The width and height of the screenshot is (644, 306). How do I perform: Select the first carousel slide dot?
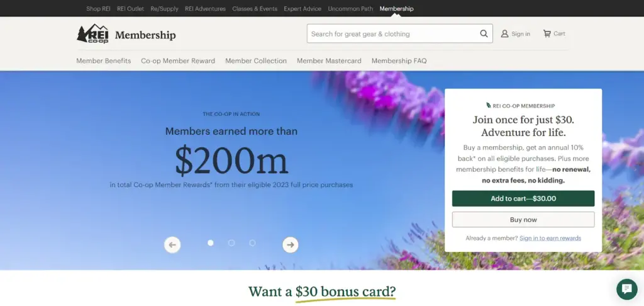pyautogui.click(x=211, y=243)
